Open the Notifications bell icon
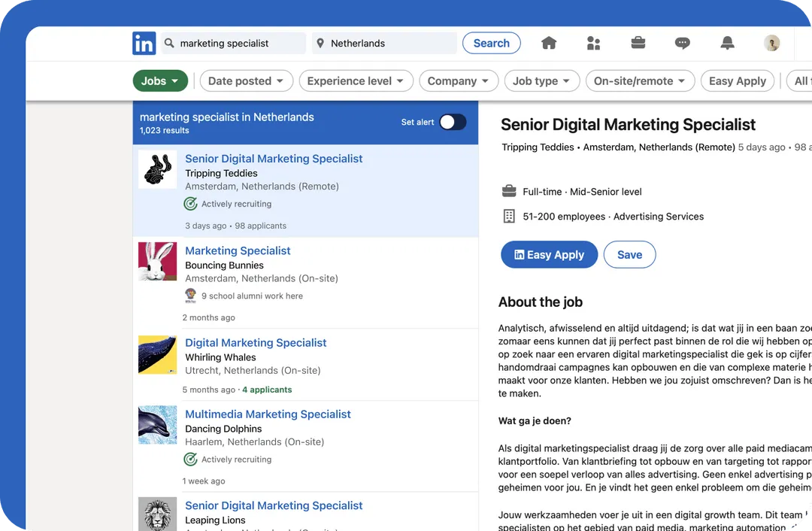 (727, 43)
